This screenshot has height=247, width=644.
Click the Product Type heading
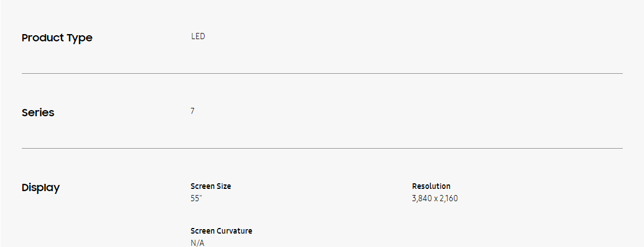click(57, 38)
